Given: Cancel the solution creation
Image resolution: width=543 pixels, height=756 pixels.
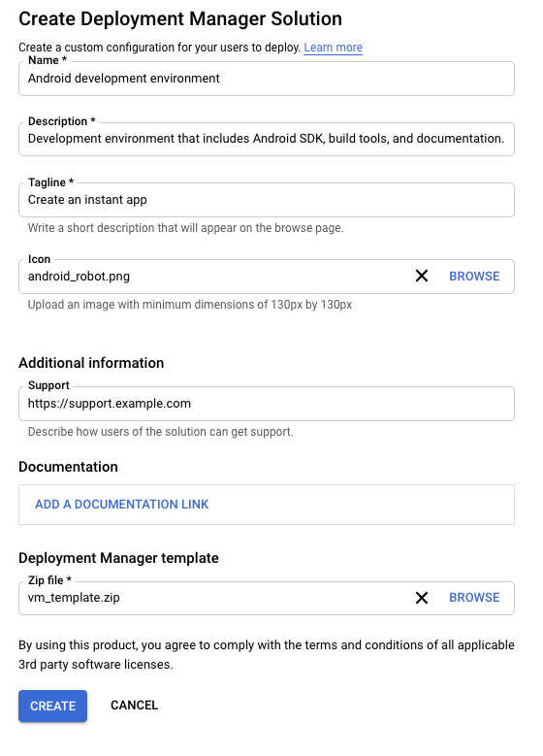Looking at the screenshot, I should click(x=135, y=706).
